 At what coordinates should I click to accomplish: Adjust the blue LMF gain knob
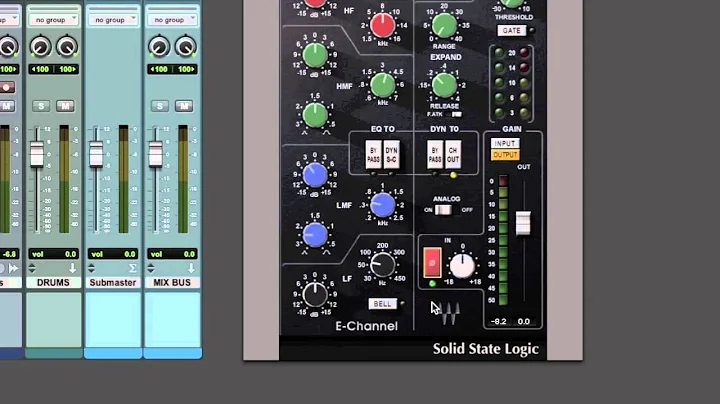315,175
